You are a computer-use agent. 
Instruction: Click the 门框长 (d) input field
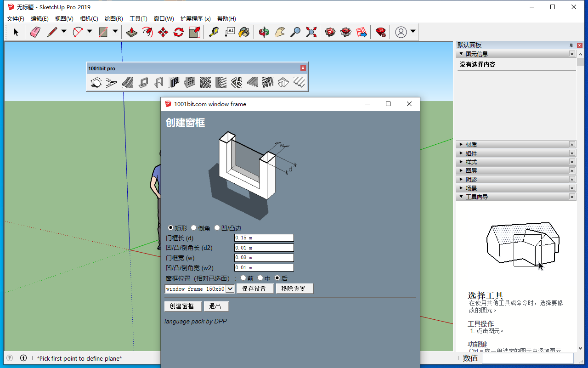click(264, 238)
